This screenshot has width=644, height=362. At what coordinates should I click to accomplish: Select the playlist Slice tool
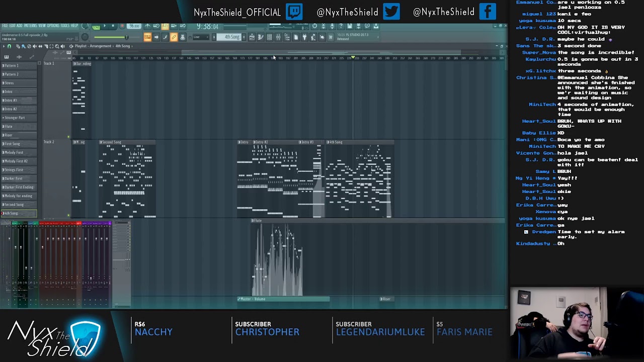tap(46, 46)
